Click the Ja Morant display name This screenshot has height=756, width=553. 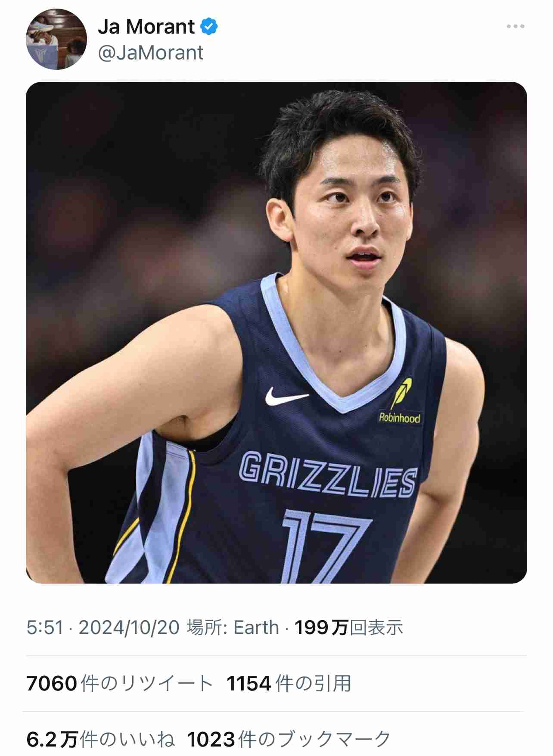(x=146, y=27)
